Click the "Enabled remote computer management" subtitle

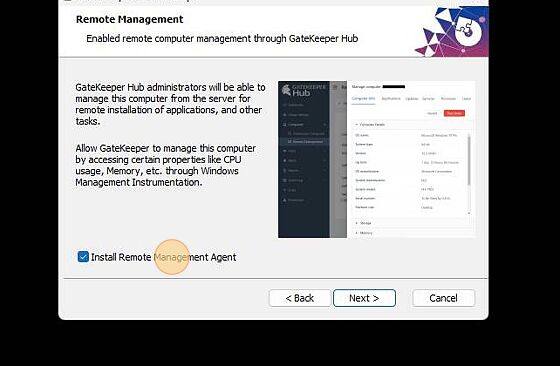pyautogui.click(x=222, y=39)
